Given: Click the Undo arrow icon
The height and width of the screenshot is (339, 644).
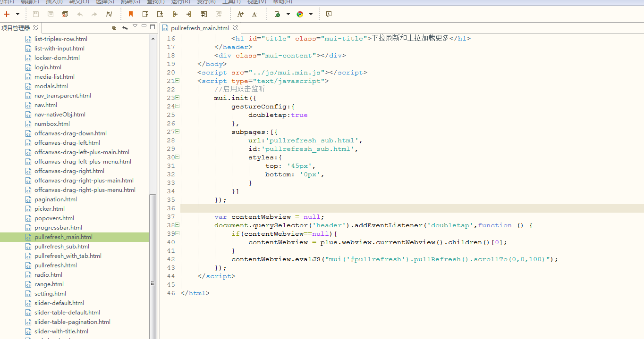Looking at the screenshot, I should click(80, 14).
